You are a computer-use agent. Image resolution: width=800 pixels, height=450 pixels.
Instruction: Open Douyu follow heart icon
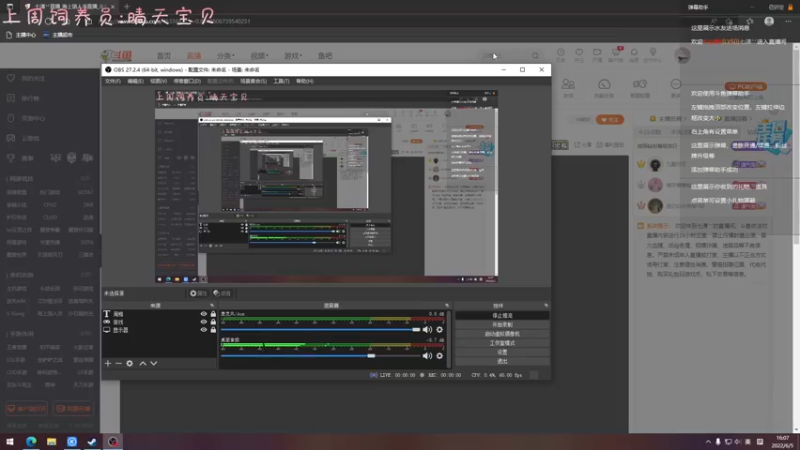coord(579,55)
